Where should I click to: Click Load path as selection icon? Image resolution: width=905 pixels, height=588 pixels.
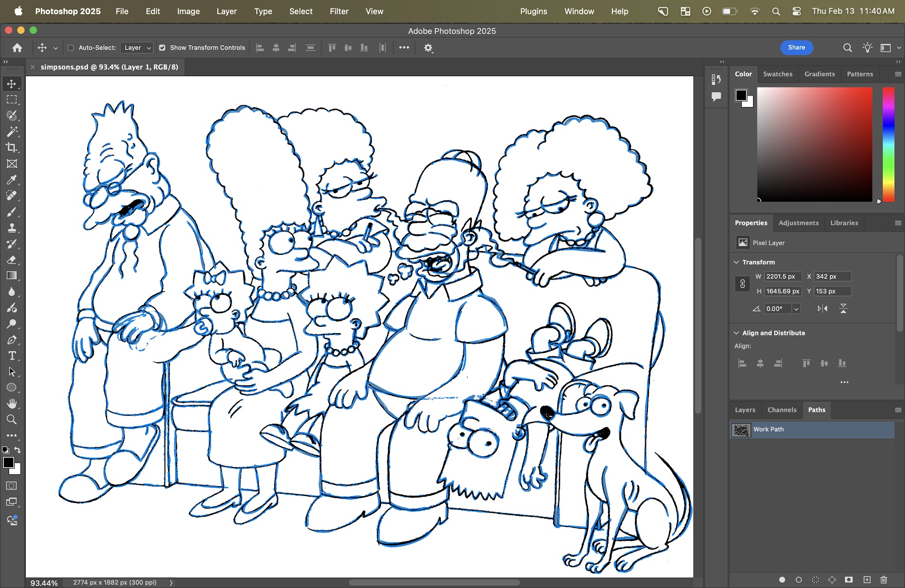[x=815, y=579]
